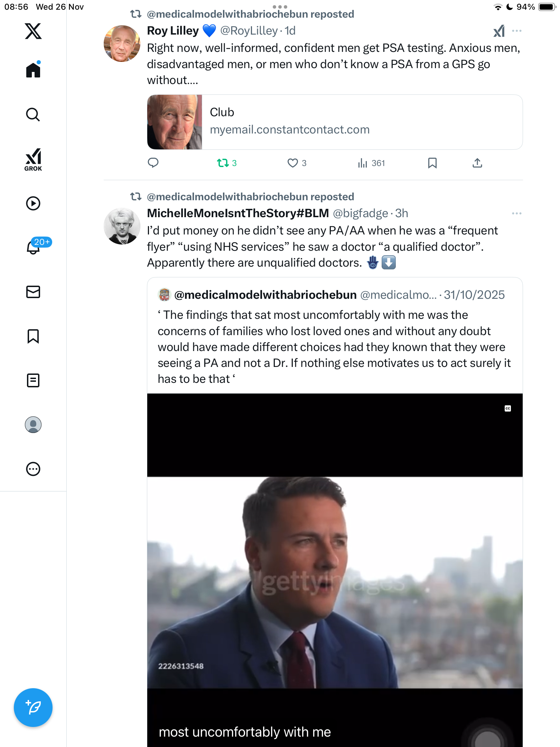Open the myemail.constantcontact.com Club link card
560x747 pixels.
click(x=335, y=122)
